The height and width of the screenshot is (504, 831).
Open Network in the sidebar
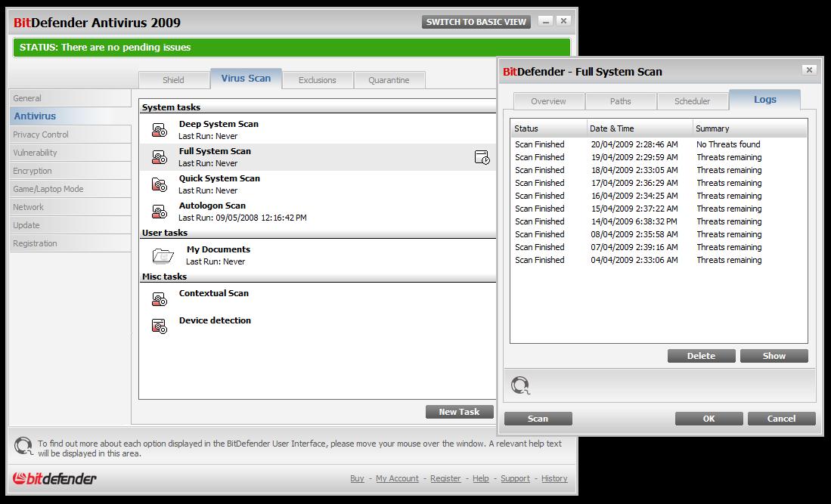(70, 207)
